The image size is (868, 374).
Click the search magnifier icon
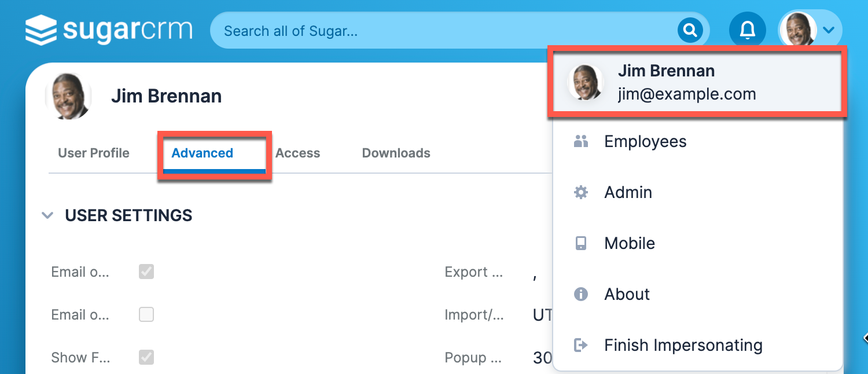coord(690,30)
